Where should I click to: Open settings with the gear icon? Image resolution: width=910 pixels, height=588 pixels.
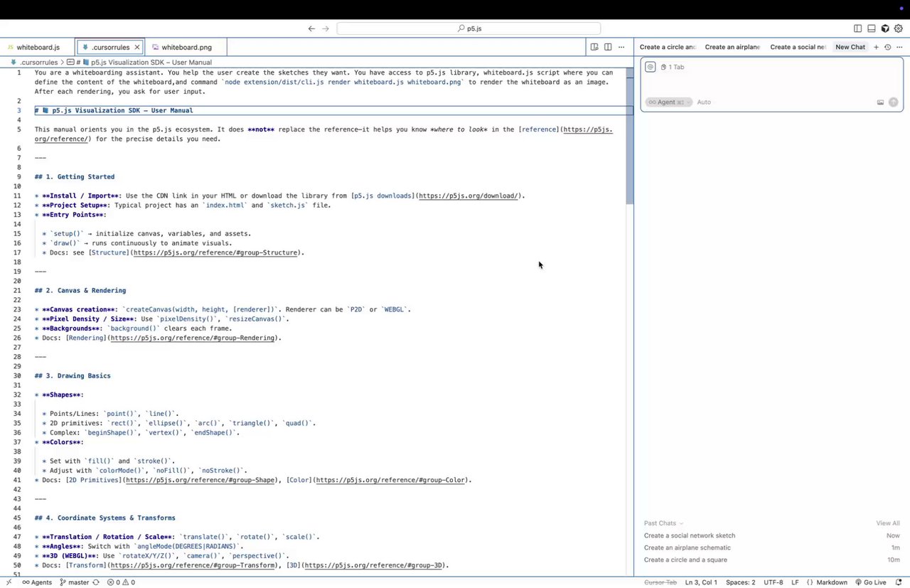[x=899, y=28]
